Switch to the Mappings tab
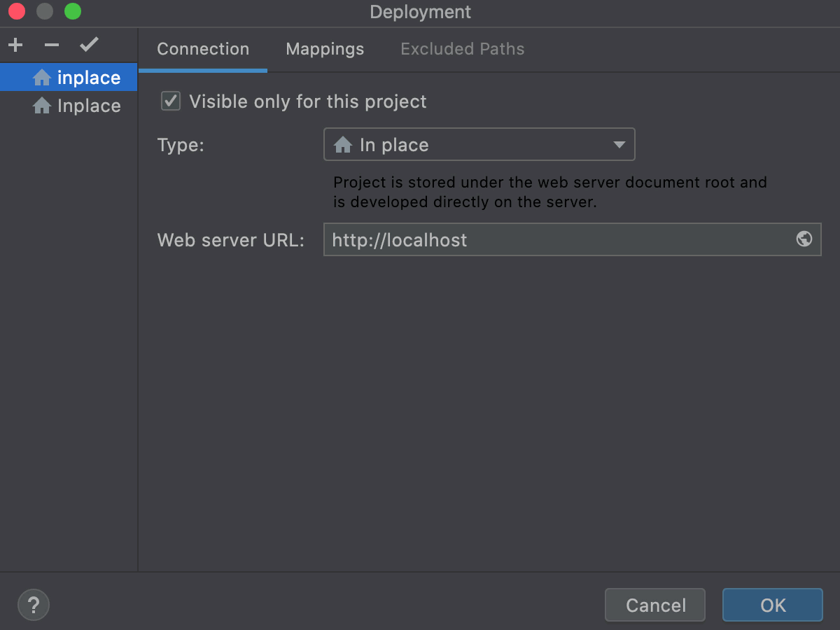 pyautogui.click(x=324, y=48)
